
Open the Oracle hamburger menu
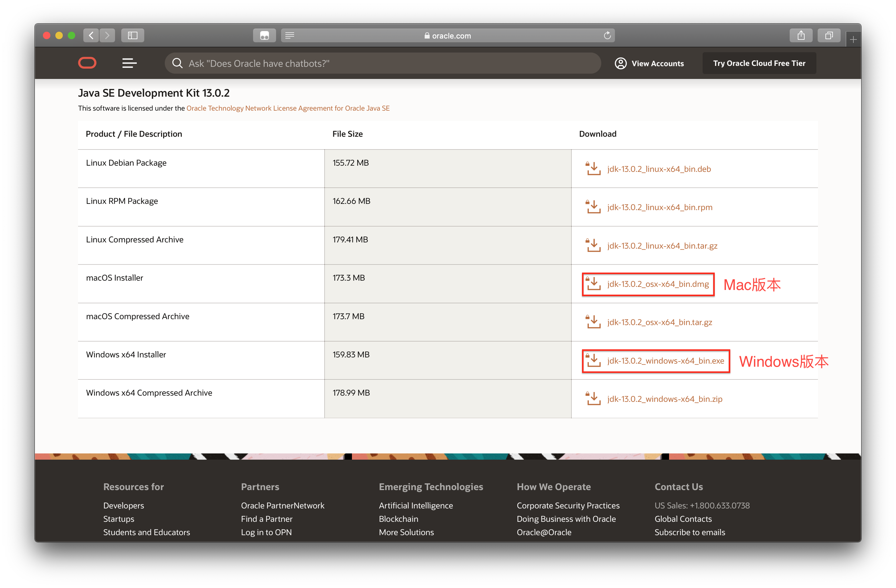tap(130, 63)
